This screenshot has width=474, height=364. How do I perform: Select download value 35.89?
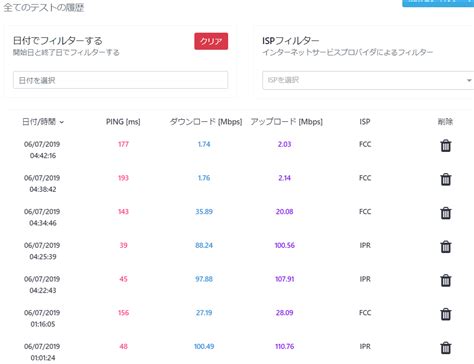(204, 212)
